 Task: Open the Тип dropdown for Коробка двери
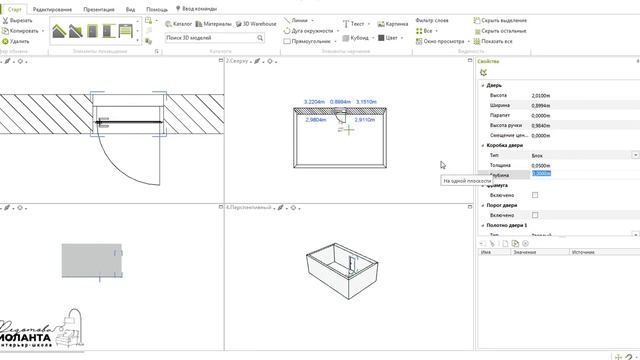(x=636, y=155)
